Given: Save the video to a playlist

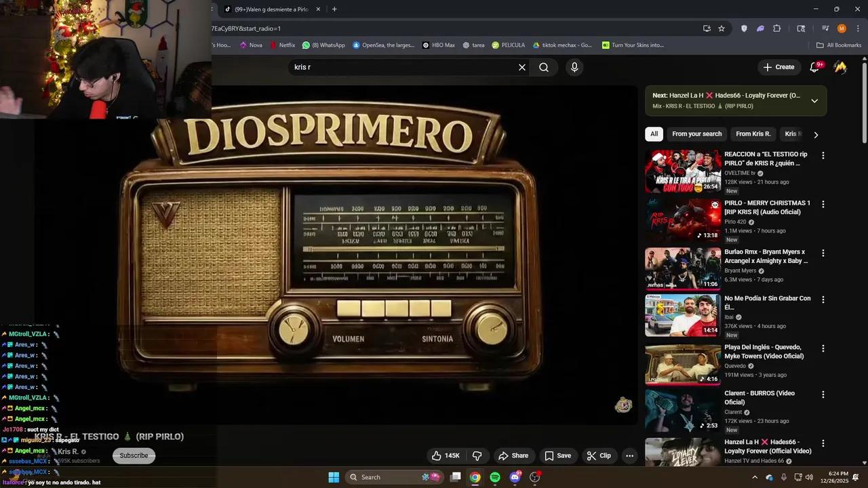Looking at the screenshot, I should (x=558, y=455).
